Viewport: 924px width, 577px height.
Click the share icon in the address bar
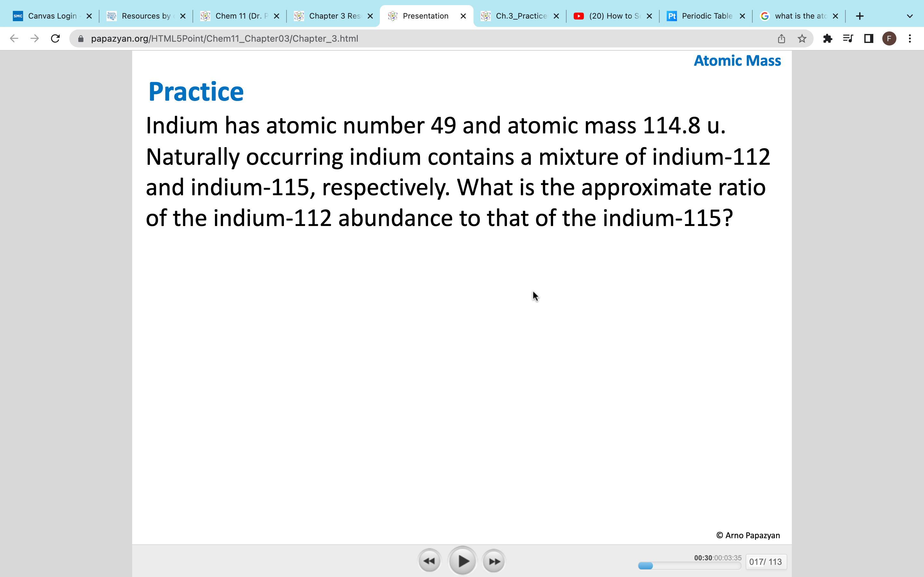pyautogui.click(x=781, y=38)
